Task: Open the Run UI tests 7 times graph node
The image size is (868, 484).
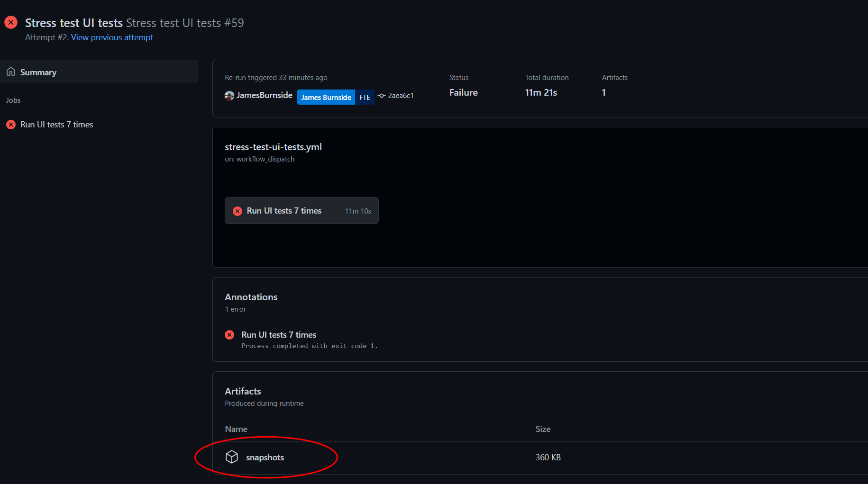Action: [x=284, y=210]
